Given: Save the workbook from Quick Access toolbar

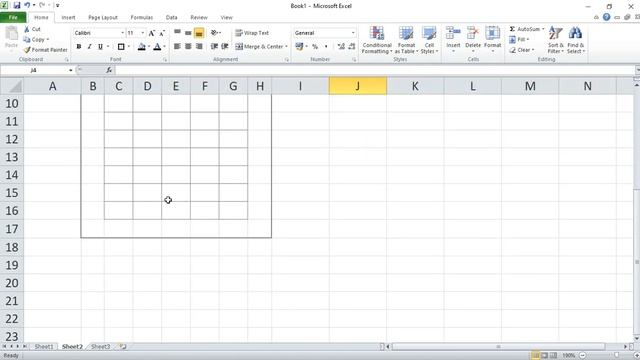Looking at the screenshot, I should pos(17,5).
